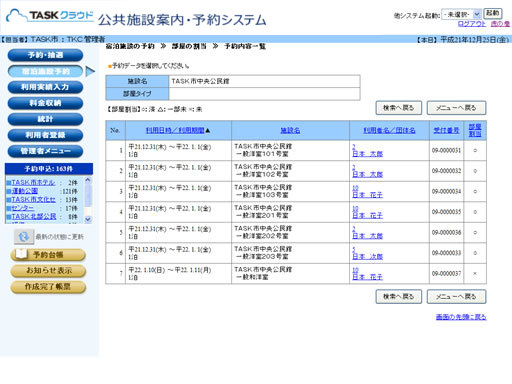Viewport: 512px width, 384px height.
Task: Open 日本 次郎 link for receipt 09-0000033
Action: (367, 257)
